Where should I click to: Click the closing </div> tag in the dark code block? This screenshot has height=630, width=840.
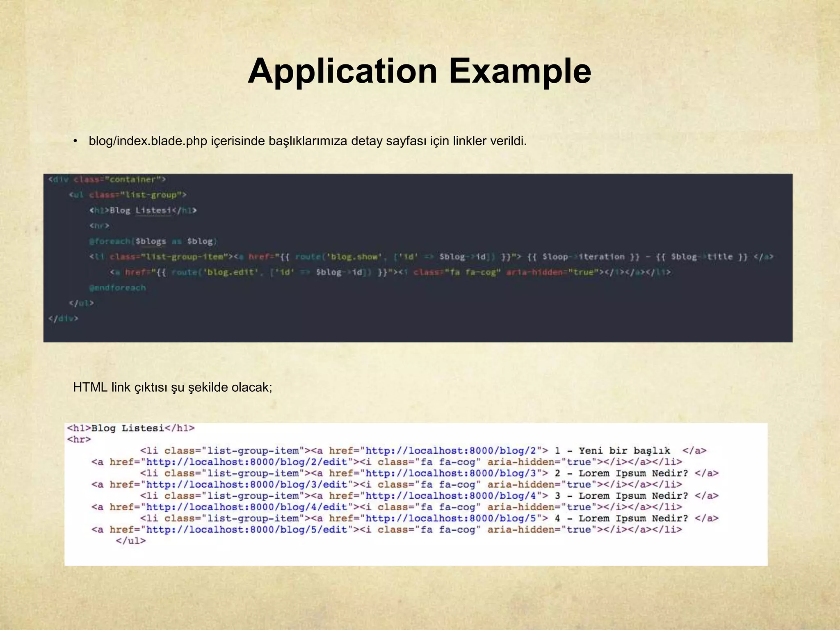(63, 318)
